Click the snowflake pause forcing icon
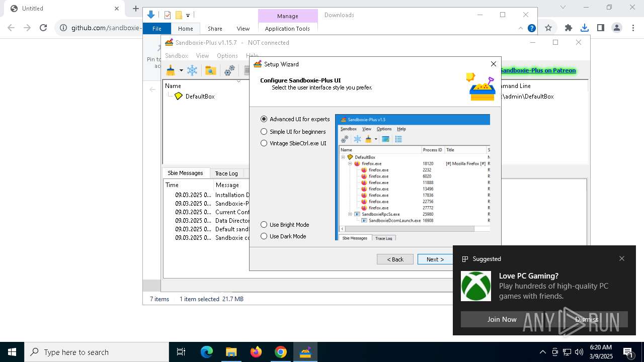The height and width of the screenshot is (362, 644). 192,70
